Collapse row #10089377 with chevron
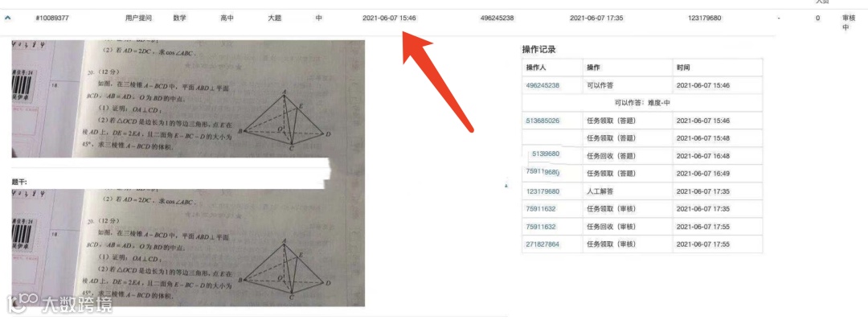 tap(8, 18)
